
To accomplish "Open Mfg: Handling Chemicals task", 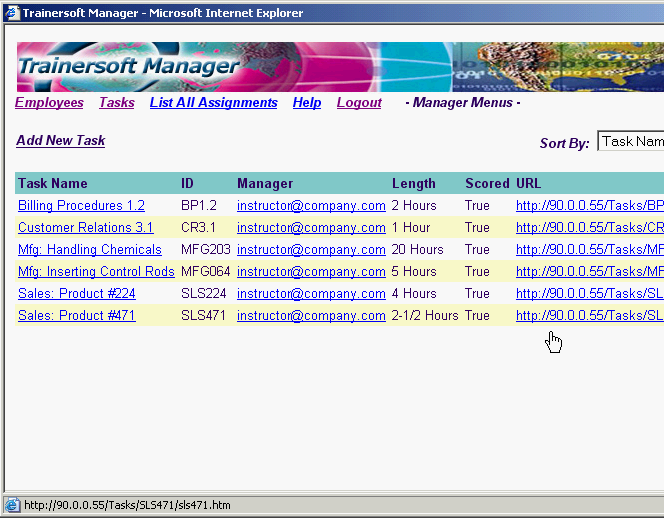I will [x=90, y=249].
